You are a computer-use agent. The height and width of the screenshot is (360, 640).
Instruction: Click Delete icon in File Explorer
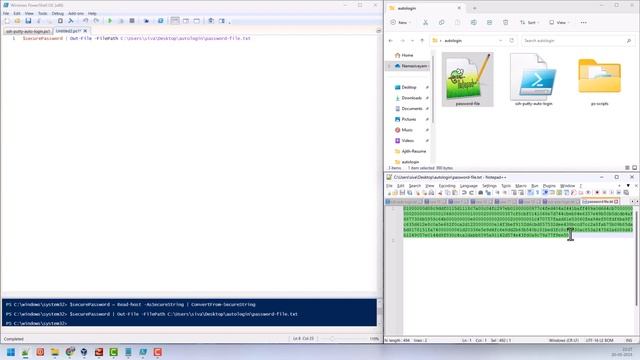pyautogui.click(x=505, y=22)
